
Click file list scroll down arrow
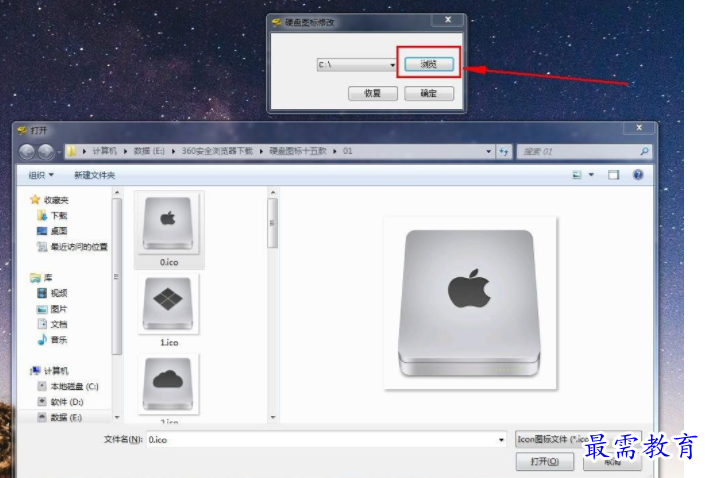(x=273, y=417)
